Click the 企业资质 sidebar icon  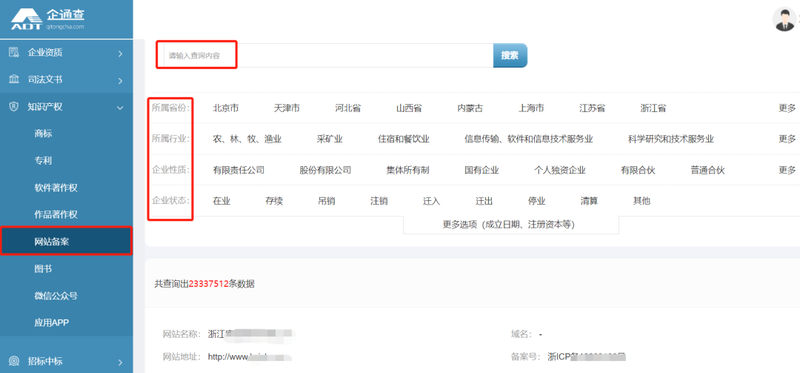point(14,53)
